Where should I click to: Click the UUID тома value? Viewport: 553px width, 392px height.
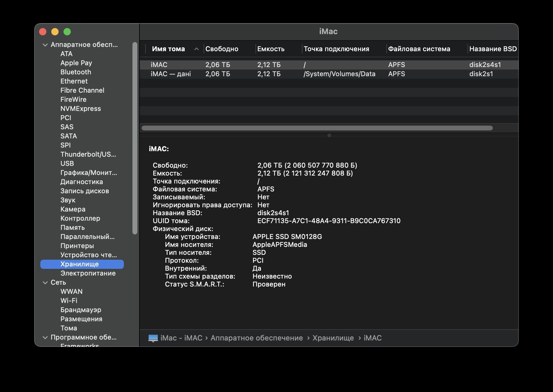pos(329,221)
